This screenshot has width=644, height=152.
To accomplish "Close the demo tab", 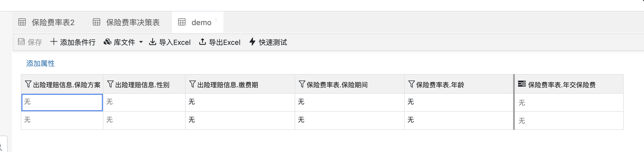I will point(216,19).
